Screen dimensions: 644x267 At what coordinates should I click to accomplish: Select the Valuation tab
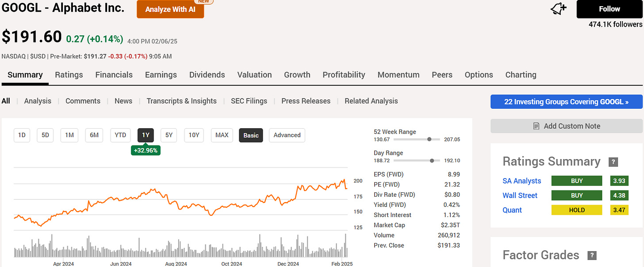pyautogui.click(x=254, y=75)
